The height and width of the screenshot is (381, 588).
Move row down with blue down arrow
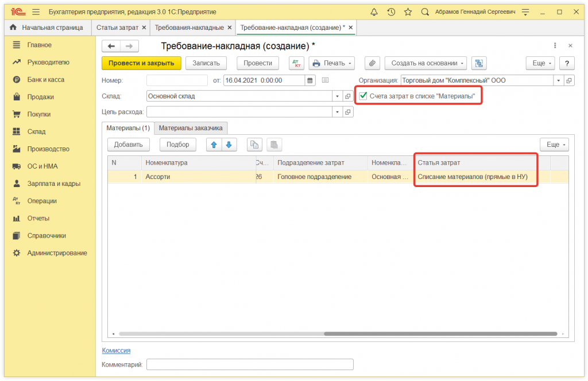tap(229, 145)
